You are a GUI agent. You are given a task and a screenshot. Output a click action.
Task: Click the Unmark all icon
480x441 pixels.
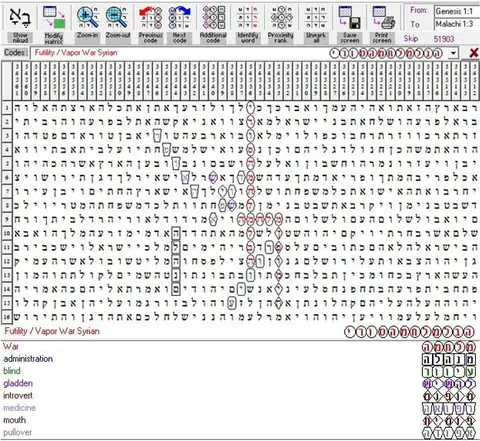tap(315, 18)
